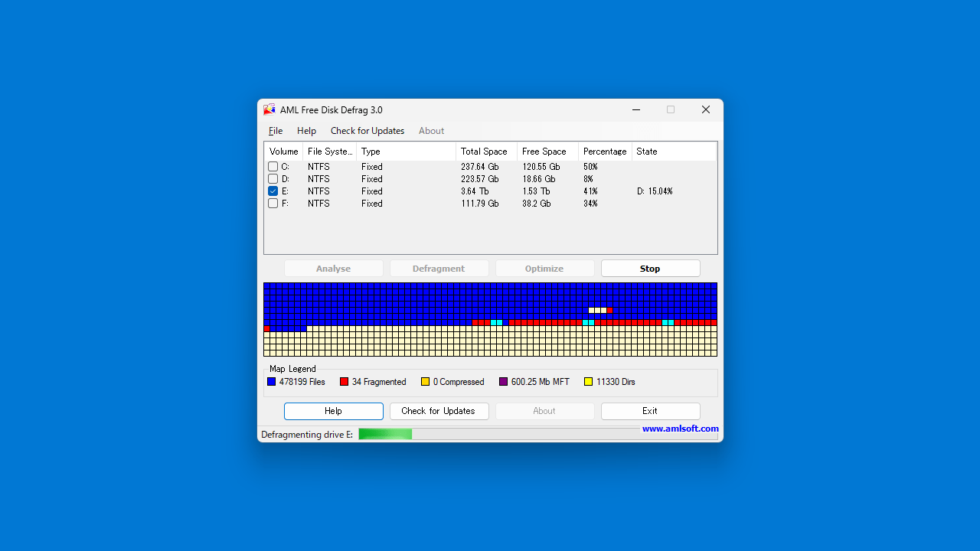The width and height of the screenshot is (980, 551).
Task: Open the About menu item
Action: coord(431,131)
